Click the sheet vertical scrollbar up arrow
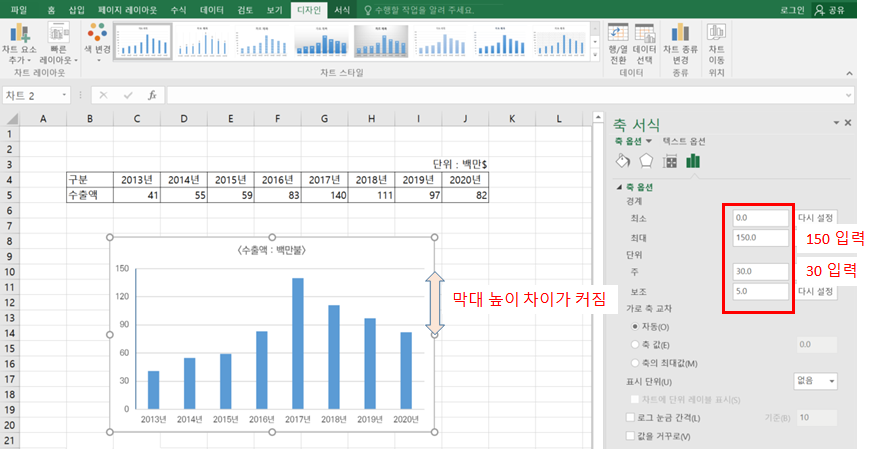Image resolution: width=877 pixels, height=449 pixels. click(598, 117)
